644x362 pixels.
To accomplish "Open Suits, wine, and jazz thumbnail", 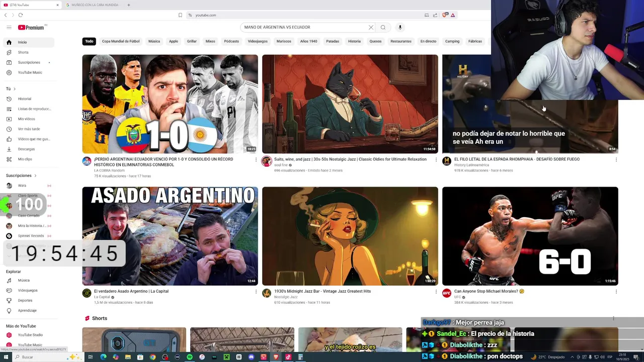I will (x=350, y=104).
